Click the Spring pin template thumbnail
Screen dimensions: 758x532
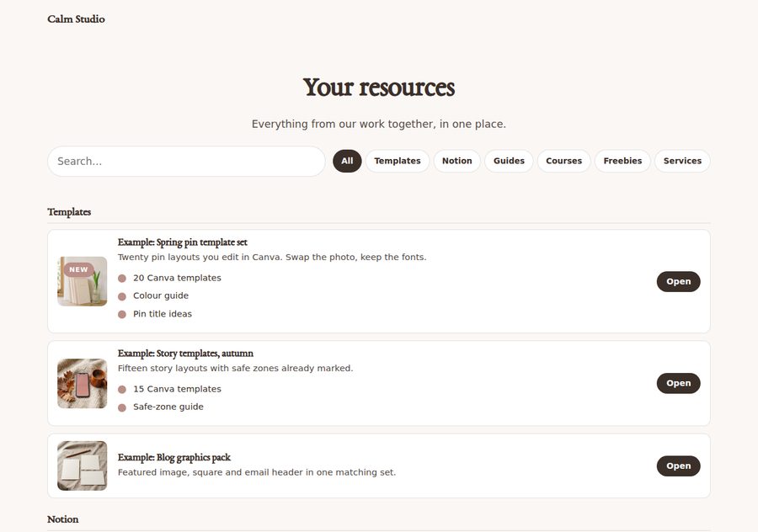(83, 281)
